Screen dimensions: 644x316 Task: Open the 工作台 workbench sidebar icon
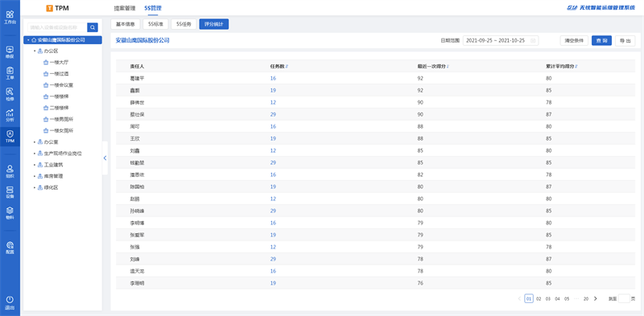(x=10, y=14)
